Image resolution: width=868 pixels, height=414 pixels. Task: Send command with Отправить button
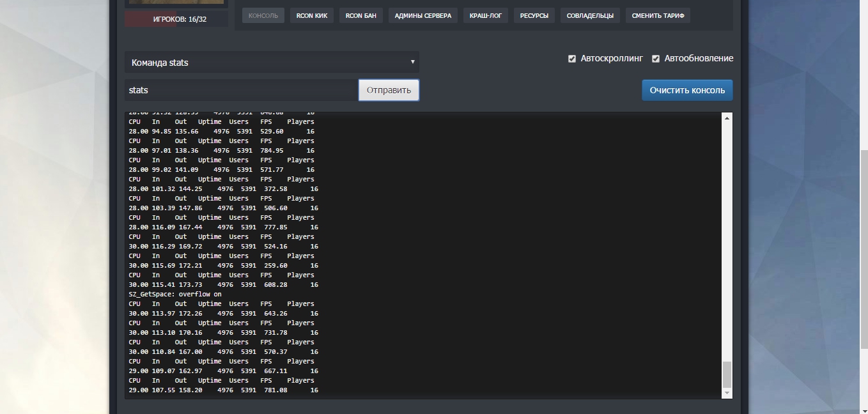pyautogui.click(x=389, y=90)
